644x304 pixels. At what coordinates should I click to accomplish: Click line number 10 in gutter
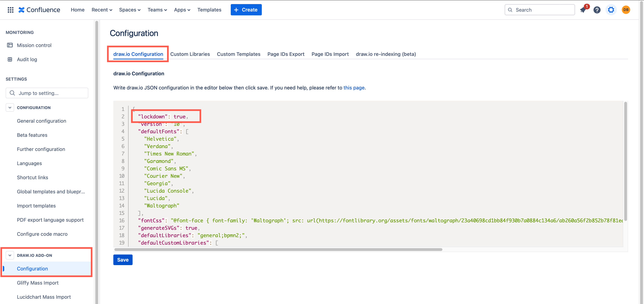pyautogui.click(x=122, y=176)
